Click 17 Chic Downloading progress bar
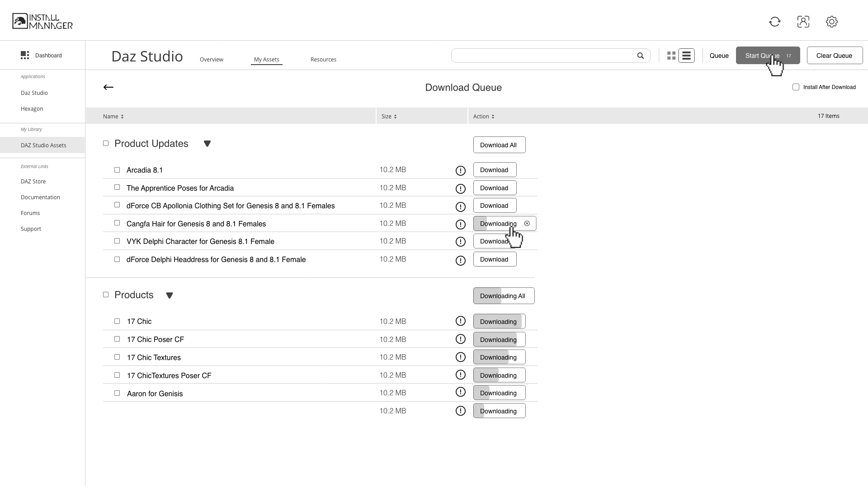 [x=499, y=322]
